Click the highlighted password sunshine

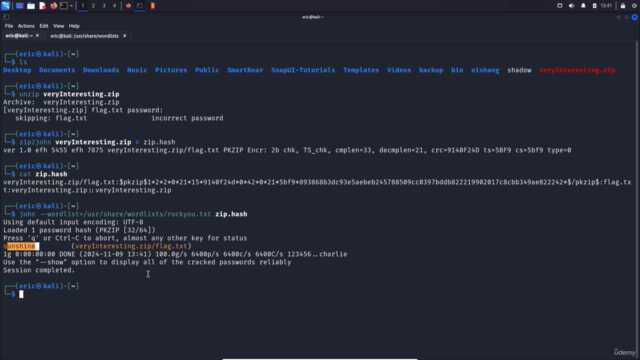pyautogui.click(x=21, y=246)
